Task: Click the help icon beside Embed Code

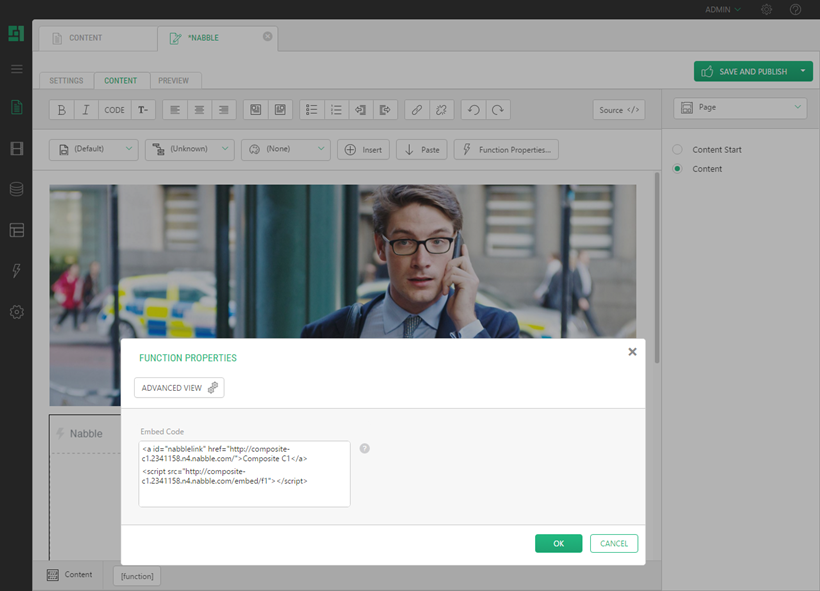Action: pos(364,448)
